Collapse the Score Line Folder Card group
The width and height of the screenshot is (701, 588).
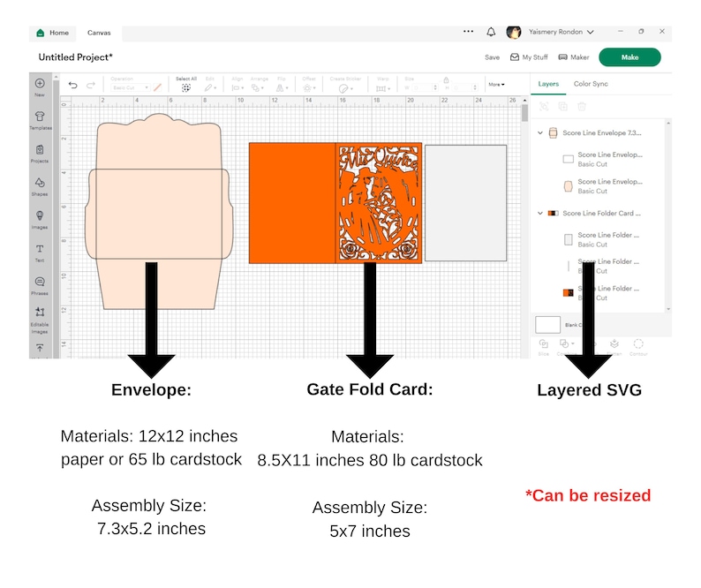point(540,214)
